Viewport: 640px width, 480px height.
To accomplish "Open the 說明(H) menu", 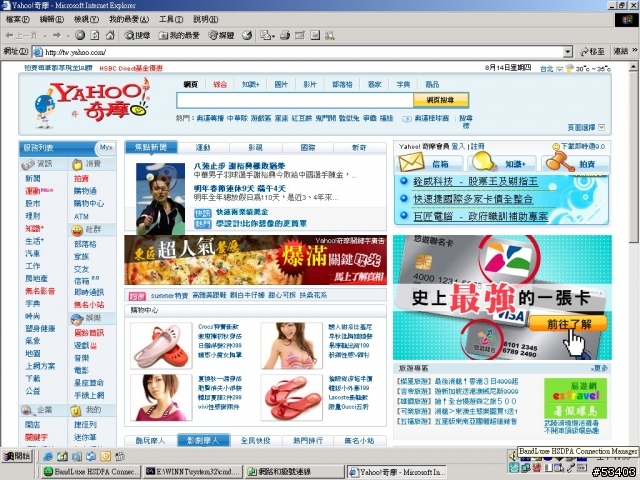I will coord(205,19).
